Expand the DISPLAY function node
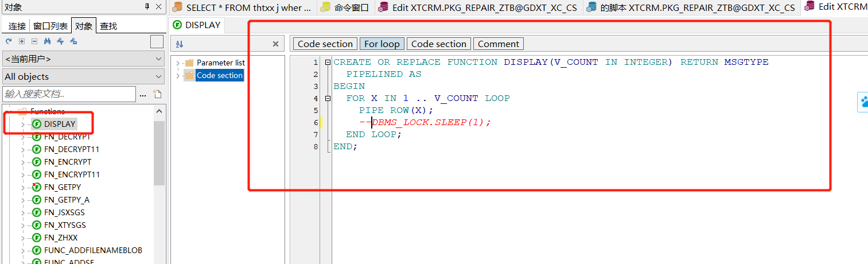 23,124
